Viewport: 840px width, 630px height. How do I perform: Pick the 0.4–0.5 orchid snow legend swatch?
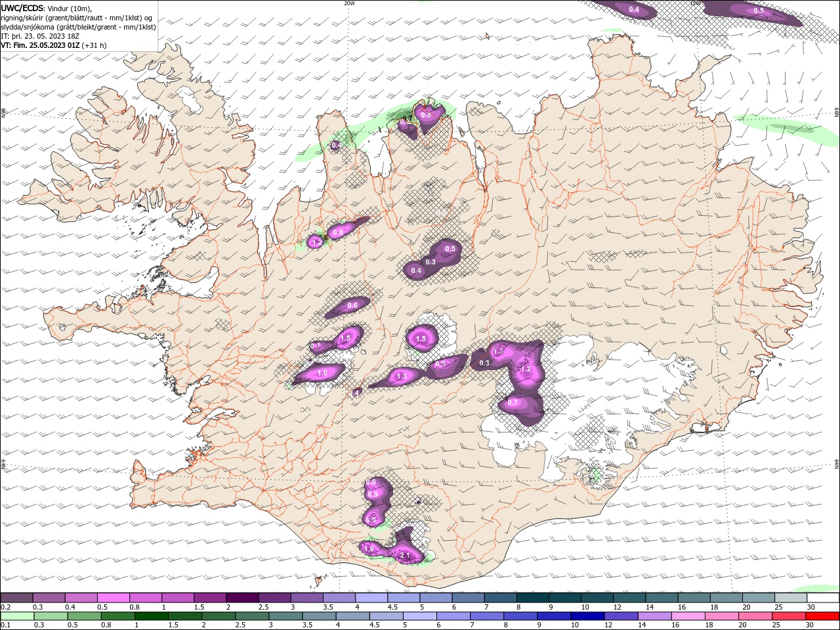pos(81,598)
